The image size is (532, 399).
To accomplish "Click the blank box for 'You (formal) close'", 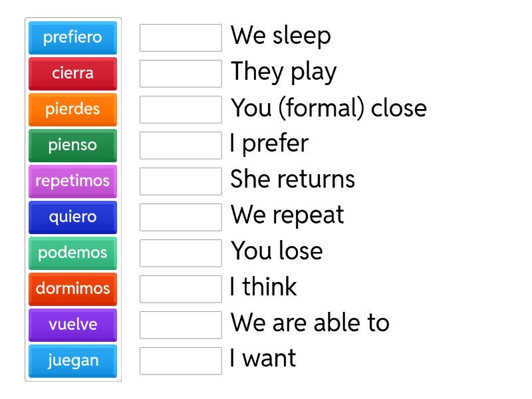I will pyautogui.click(x=180, y=110).
